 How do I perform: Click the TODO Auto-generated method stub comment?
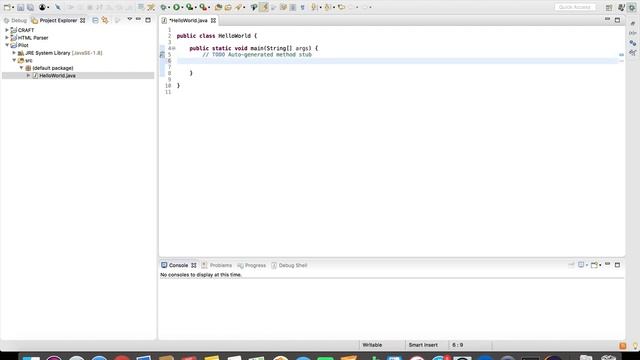click(x=257, y=54)
